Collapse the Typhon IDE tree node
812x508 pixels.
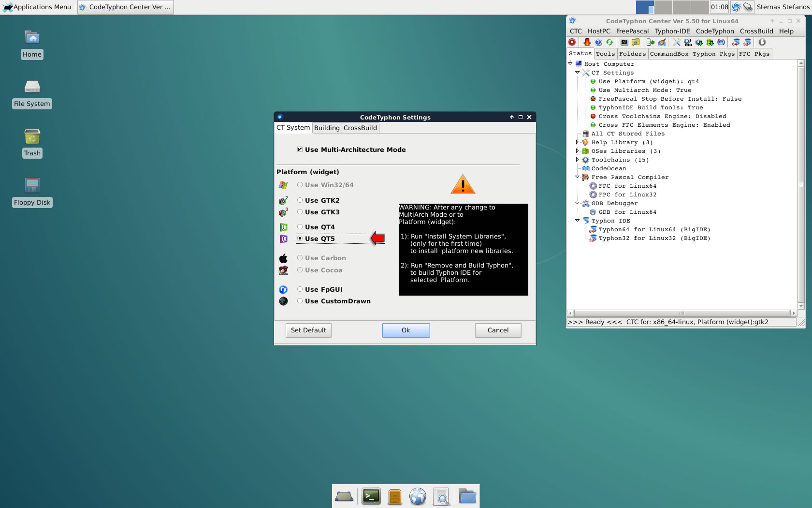577,221
